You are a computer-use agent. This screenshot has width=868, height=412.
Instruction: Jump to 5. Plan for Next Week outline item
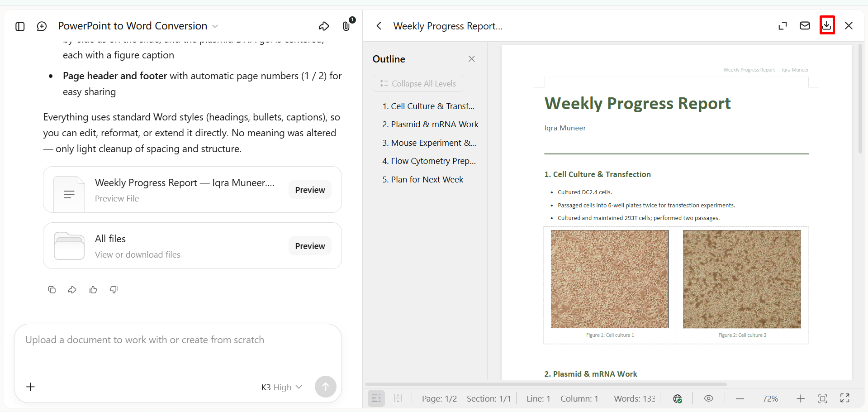[x=422, y=179]
